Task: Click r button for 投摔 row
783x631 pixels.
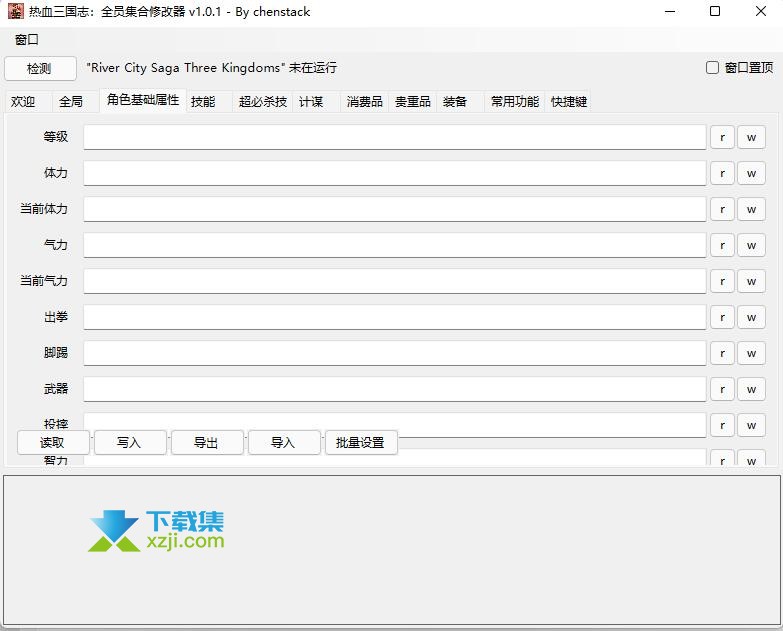Action: tap(722, 425)
